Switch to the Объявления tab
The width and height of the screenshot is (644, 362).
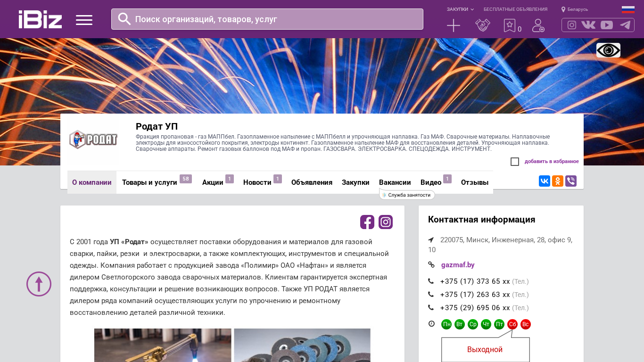(x=312, y=182)
